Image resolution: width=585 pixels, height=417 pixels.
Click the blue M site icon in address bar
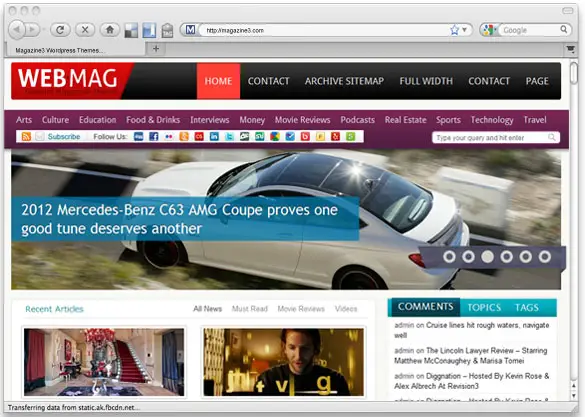click(190, 29)
